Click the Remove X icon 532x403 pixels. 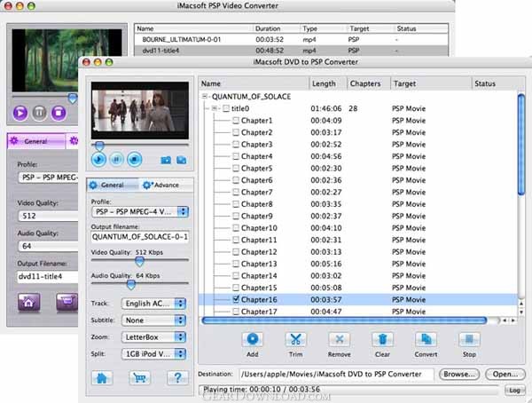point(339,339)
